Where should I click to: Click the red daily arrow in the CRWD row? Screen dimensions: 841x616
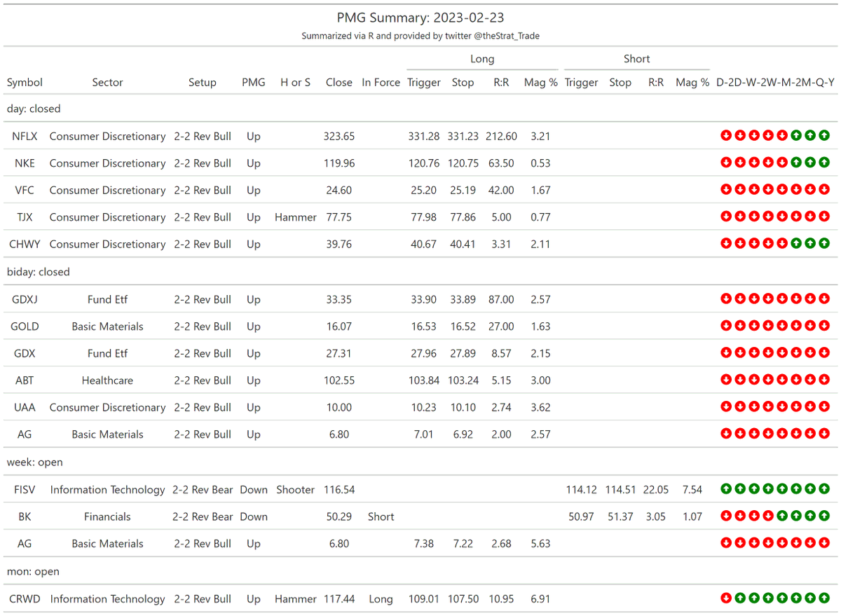pyautogui.click(x=726, y=599)
